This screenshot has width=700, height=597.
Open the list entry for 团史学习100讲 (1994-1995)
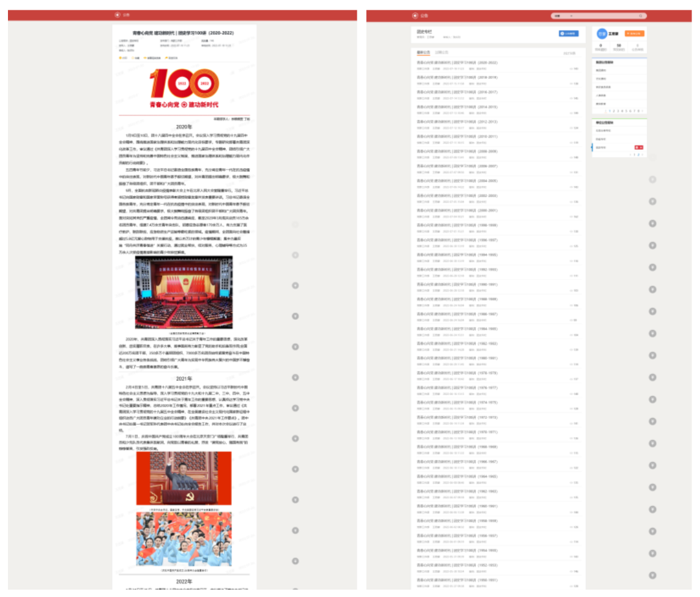(x=457, y=255)
